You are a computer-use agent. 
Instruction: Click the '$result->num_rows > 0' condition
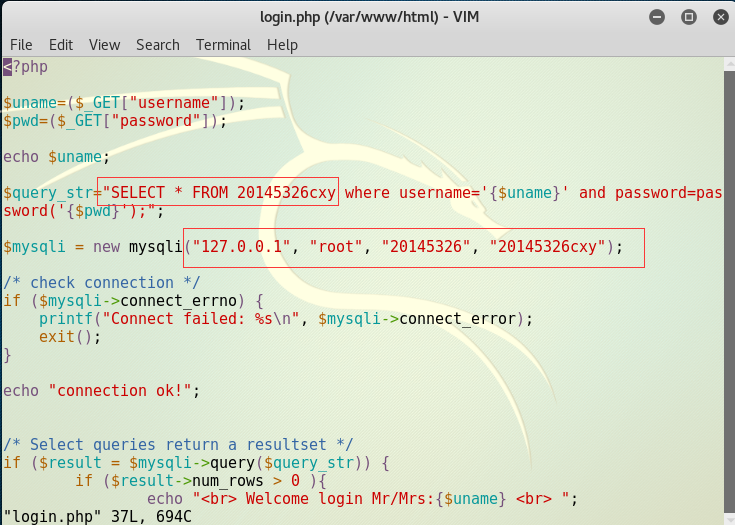click(205, 480)
